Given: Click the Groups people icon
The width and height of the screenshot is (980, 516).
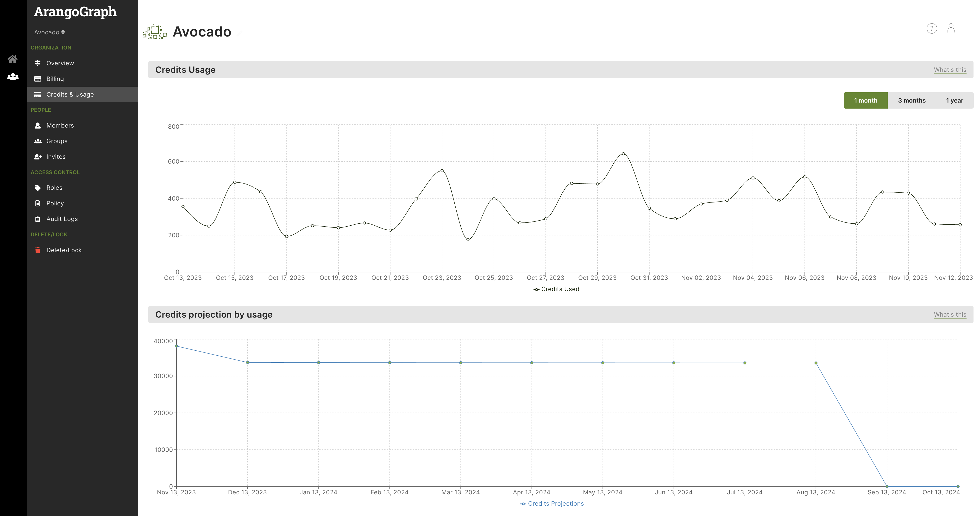Looking at the screenshot, I should 38,141.
